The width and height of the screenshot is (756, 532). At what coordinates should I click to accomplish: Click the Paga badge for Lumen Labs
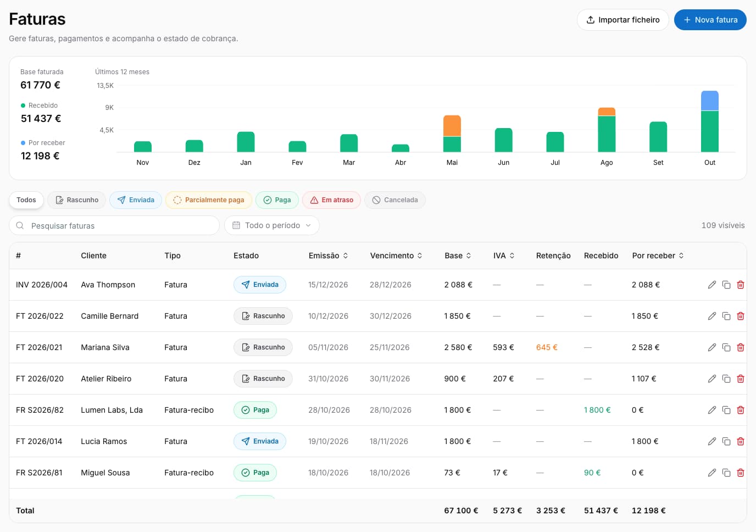(255, 410)
